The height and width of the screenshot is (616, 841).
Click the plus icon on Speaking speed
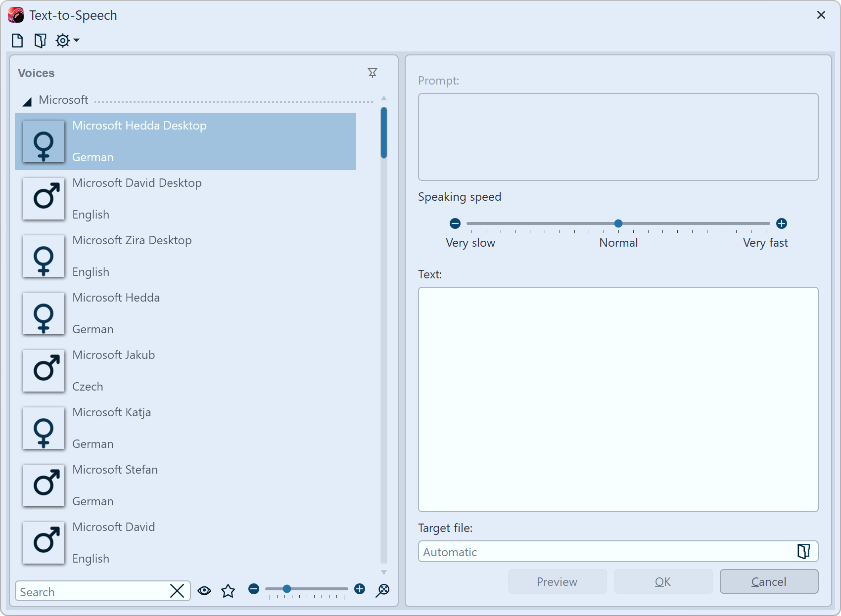(x=782, y=223)
